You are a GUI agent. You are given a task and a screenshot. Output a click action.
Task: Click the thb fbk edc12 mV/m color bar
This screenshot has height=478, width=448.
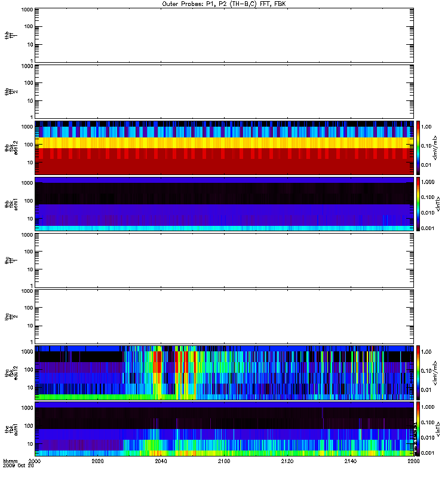tap(418, 148)
